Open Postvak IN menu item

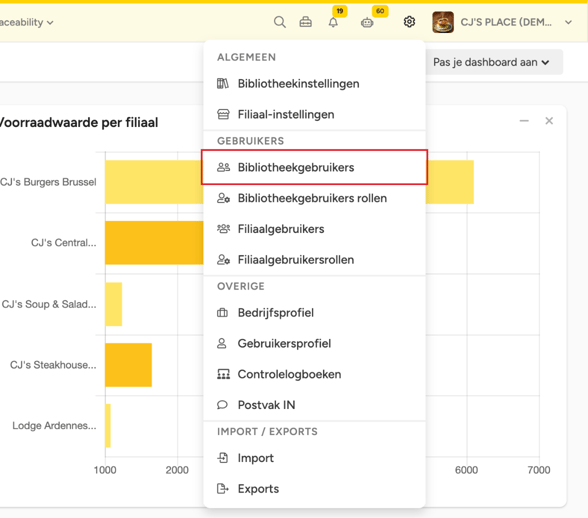tap(314, 405)
